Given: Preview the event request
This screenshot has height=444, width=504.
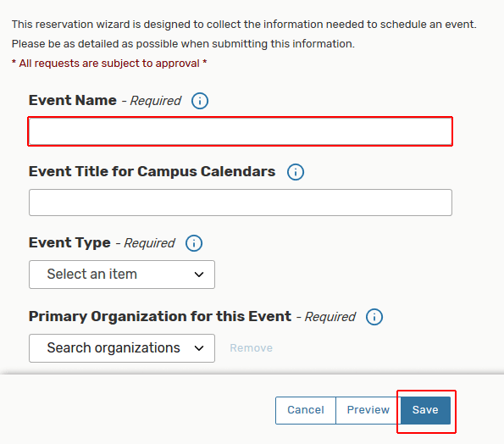Looking at the screenshot, I should (x=368, y=410).
